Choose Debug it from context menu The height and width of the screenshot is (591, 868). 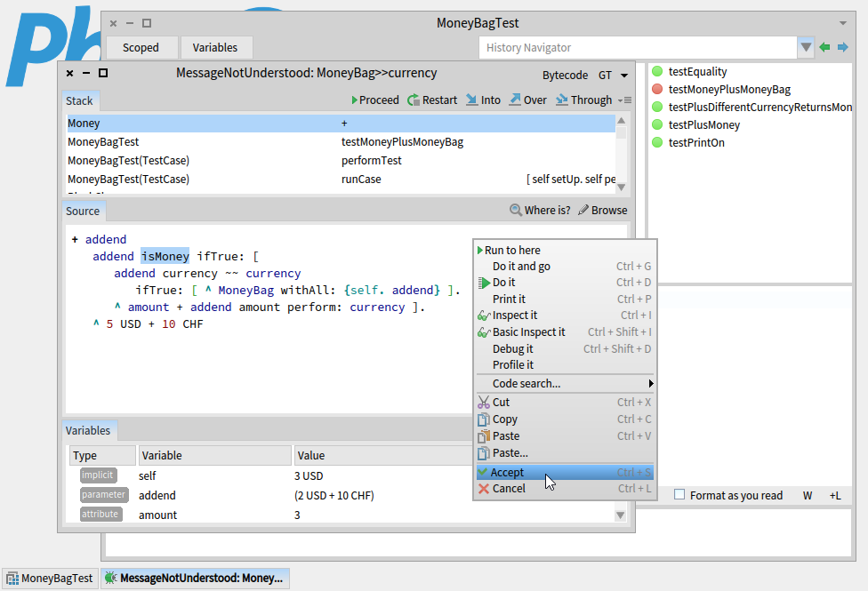point(565,348)
